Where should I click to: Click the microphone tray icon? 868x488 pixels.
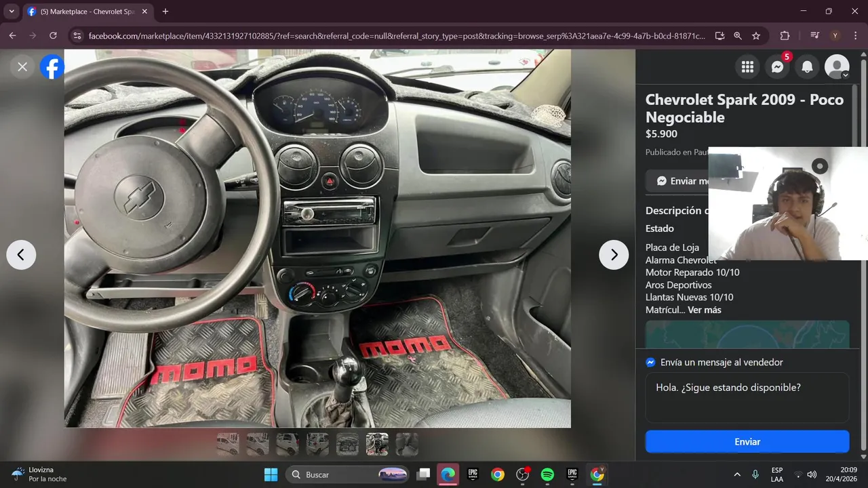[x=755, y=474]
